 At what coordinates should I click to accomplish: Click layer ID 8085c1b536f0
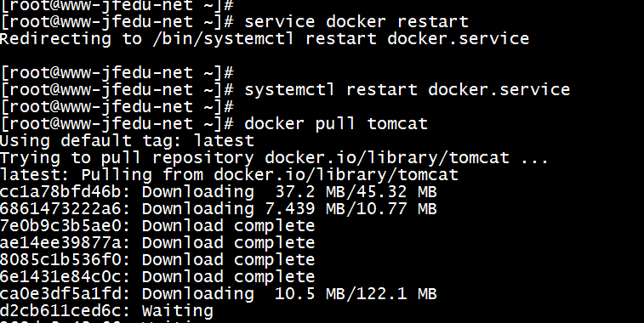(60, 260)
